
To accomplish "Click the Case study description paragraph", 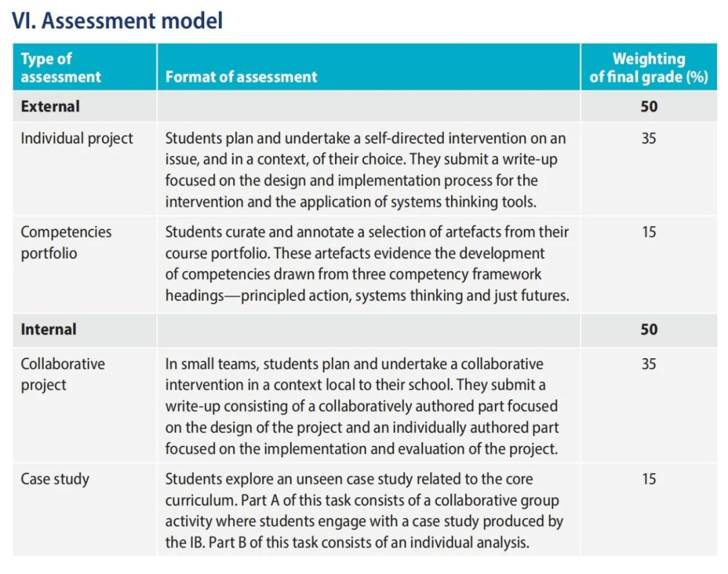I will coord(364,511).
